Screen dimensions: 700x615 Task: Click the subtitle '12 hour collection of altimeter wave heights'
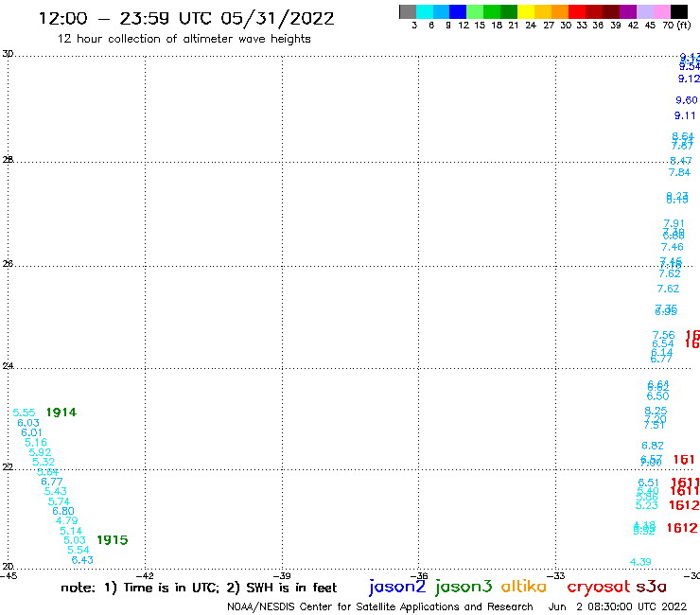[x=184, y=39]
